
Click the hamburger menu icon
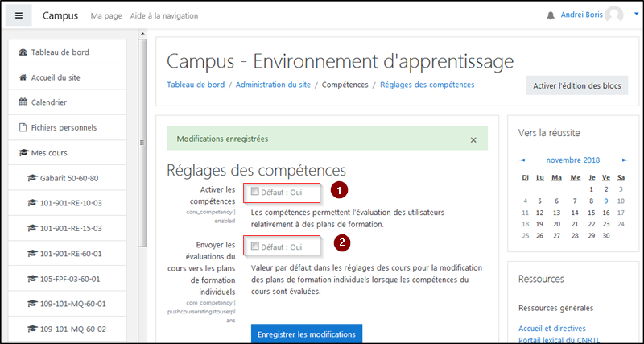point(19,15)
